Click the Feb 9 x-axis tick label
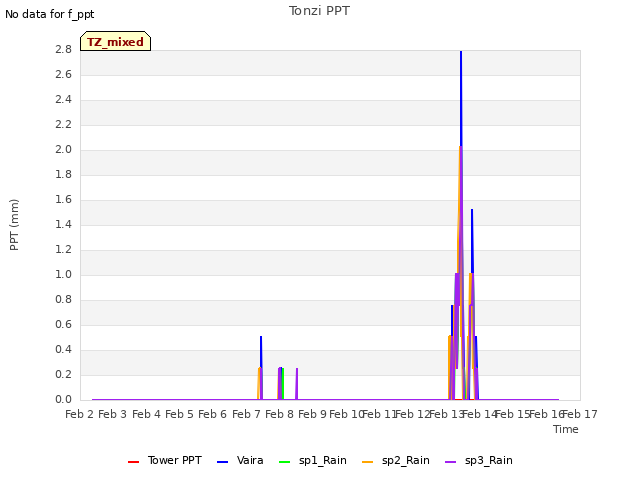The image size is (640, 480). [312, 414]
